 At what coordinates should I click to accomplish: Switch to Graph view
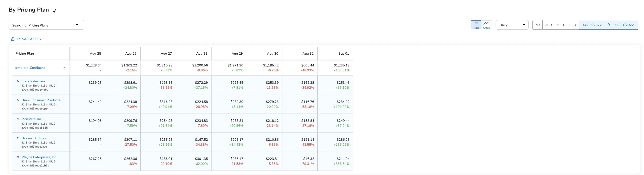(x=486, y=25)
